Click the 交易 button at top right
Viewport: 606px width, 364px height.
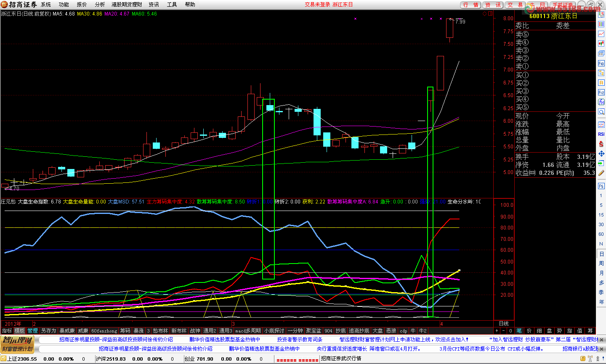(x=515, y=5)
